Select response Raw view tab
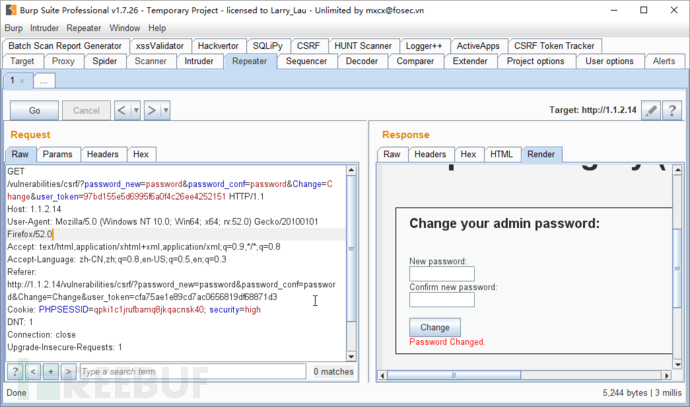Screen dimensions: 690x407 point(392,154)
